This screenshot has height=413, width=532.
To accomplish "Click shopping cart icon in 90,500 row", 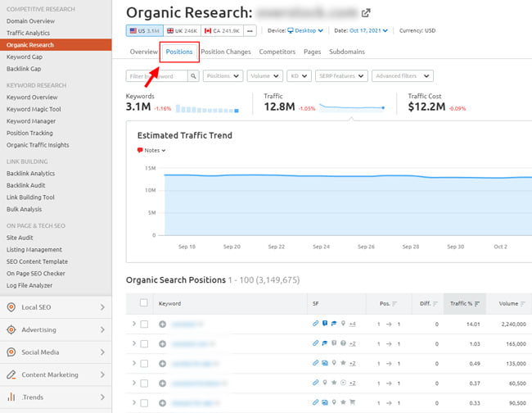I will coord(352,402).
